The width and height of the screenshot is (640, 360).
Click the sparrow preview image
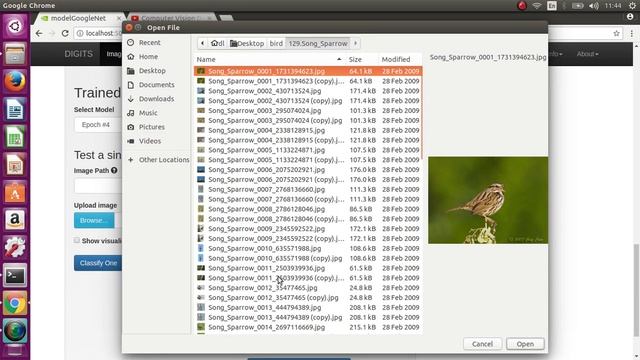click(488, 200)
